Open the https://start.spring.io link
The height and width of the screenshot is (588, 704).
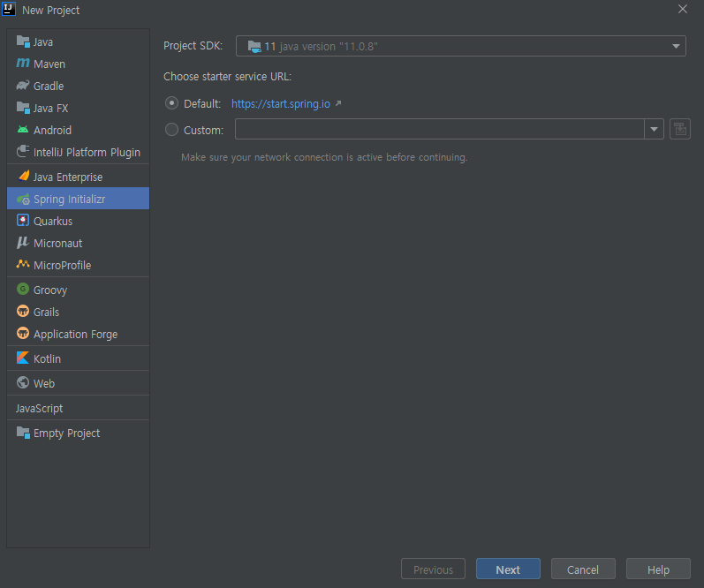(281, 103)
